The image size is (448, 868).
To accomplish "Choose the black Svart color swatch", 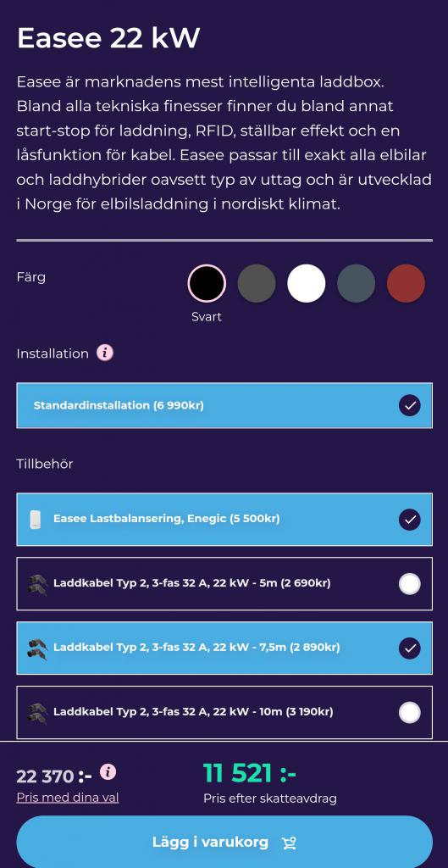I will pos(207,283).
